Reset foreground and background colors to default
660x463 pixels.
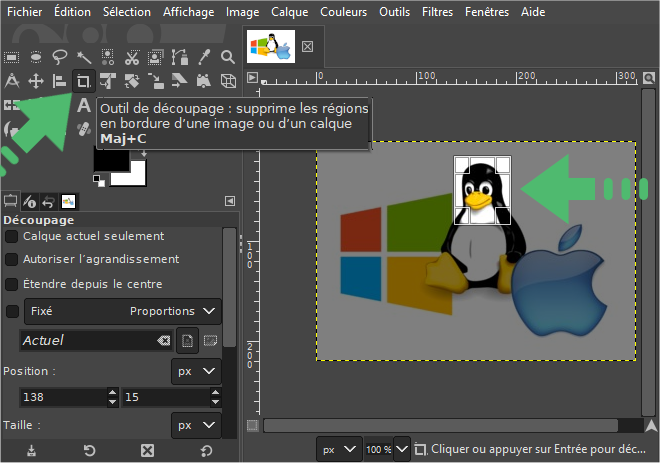(99, 181)
